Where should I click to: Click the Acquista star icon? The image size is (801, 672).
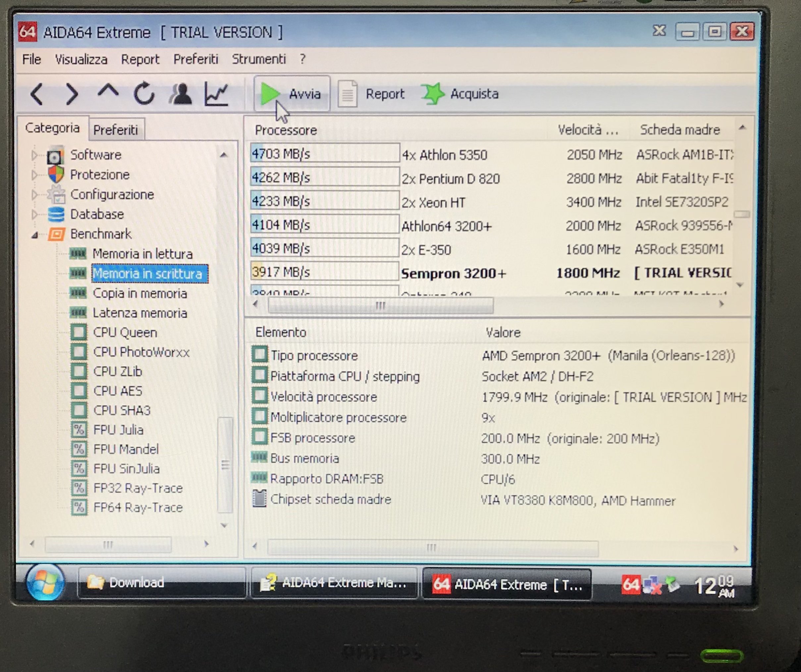tap(433, 93)
